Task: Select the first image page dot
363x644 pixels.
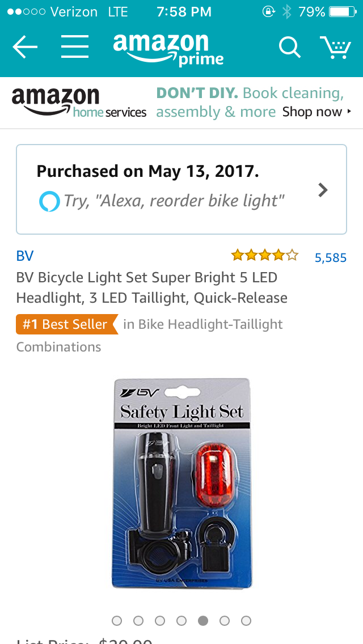Action: 117,621
